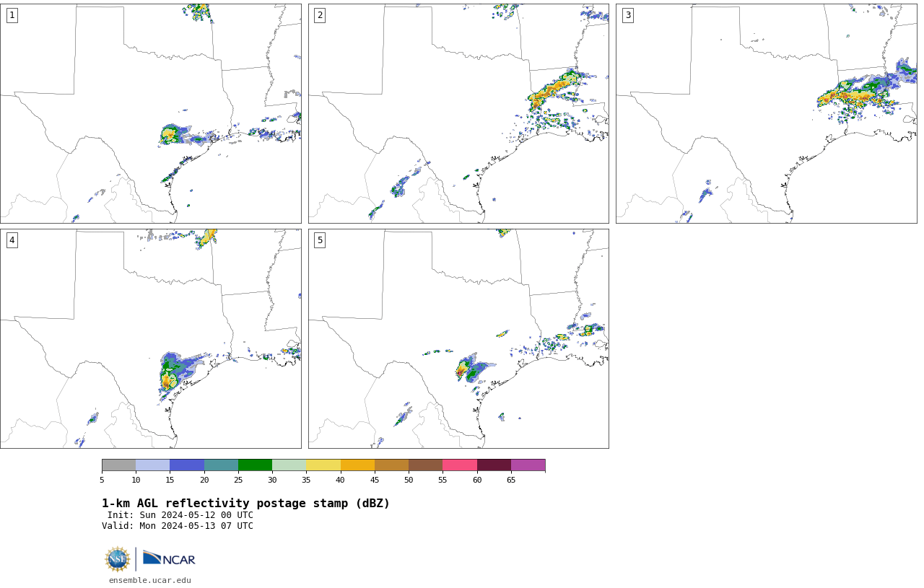This screenshot has height=588, width=924.
Task: Click 'Valid: Mon 2024-05-13 07 UTC' text
Action: pyautogui.click(x=178, y=526)
